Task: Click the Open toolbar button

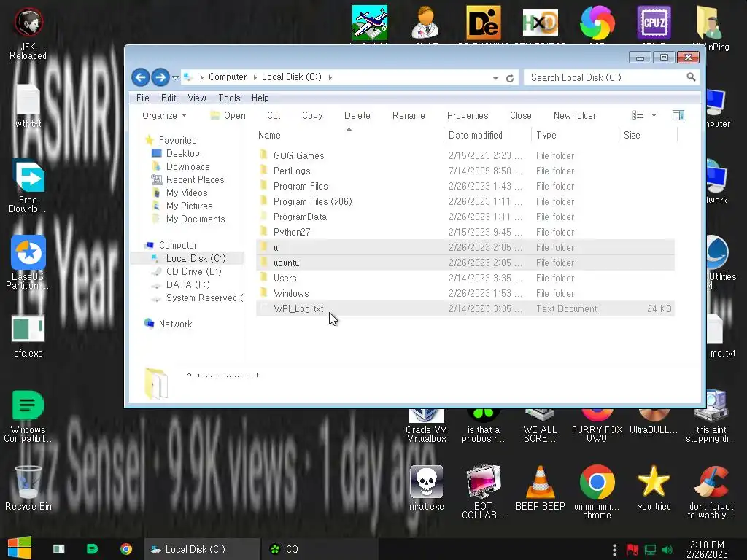Action: pyautogui.click(x=228, y=116)
